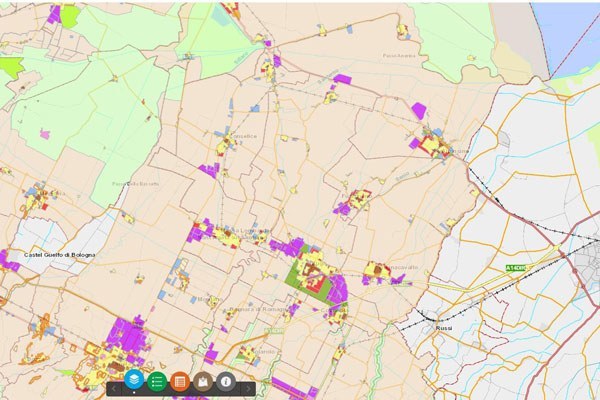Click the small pink parcel inside green area
The image size is (600, 400).
click(44, 134)
